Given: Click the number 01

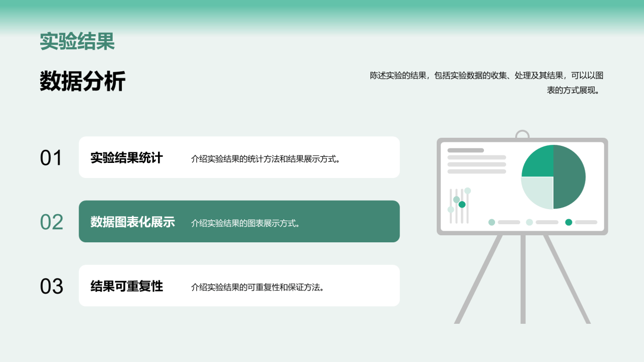Looking at the screenshot, I should [51, 158].
